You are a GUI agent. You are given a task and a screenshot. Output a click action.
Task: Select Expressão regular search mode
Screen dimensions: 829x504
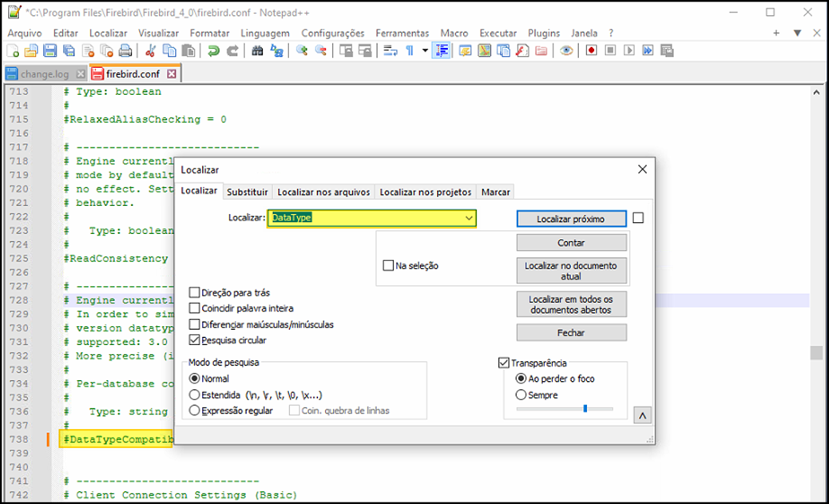(195, 411)
